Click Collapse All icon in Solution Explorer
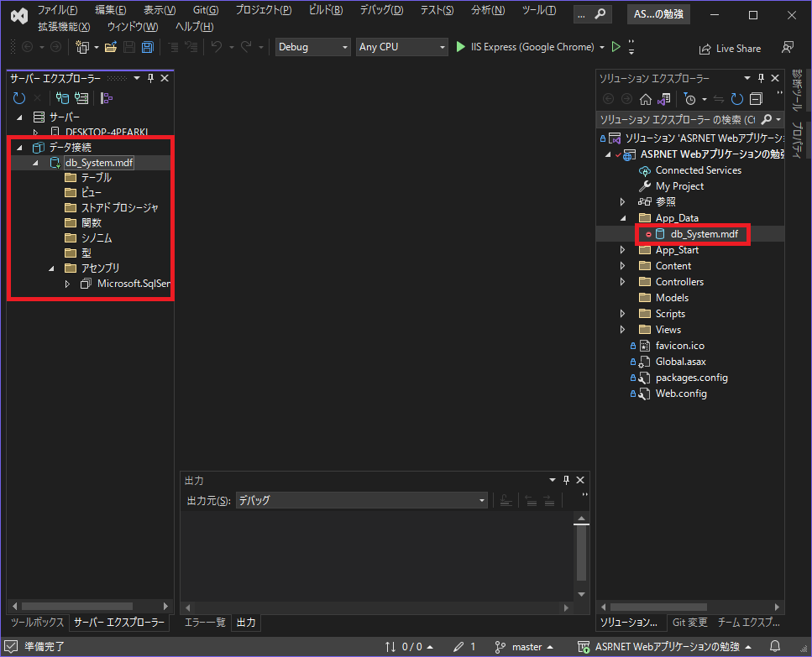Image resolution: width=812 pixels, height=657 pixels. (756, 99)
